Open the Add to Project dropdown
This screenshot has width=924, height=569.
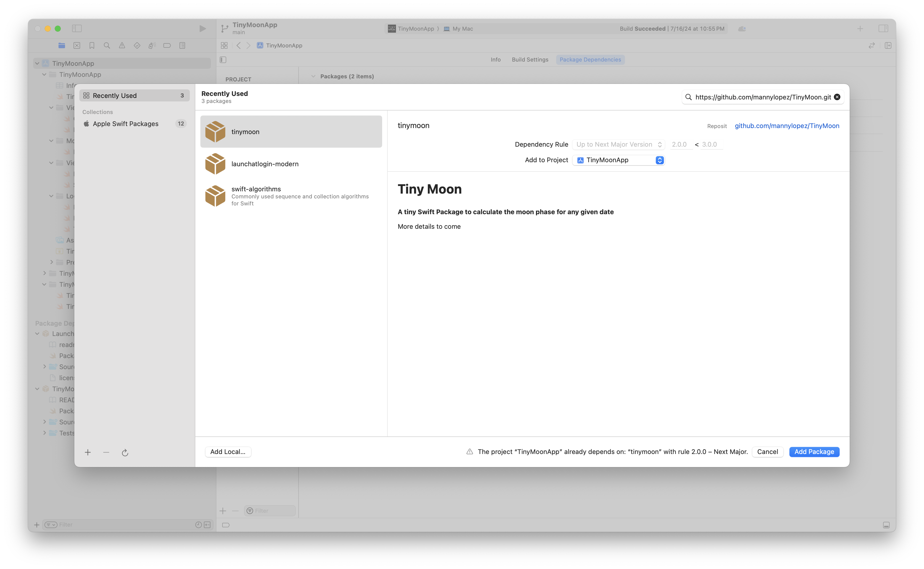pyautogui.click(x=618, y=160)
